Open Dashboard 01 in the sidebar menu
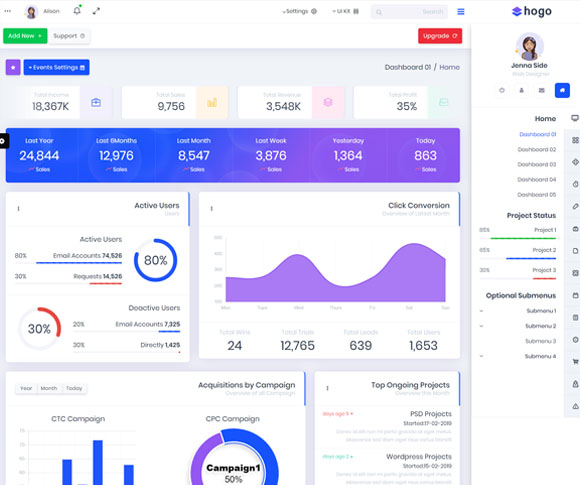Viewport: 580px width, 485px height. click(x=537, y=134)
